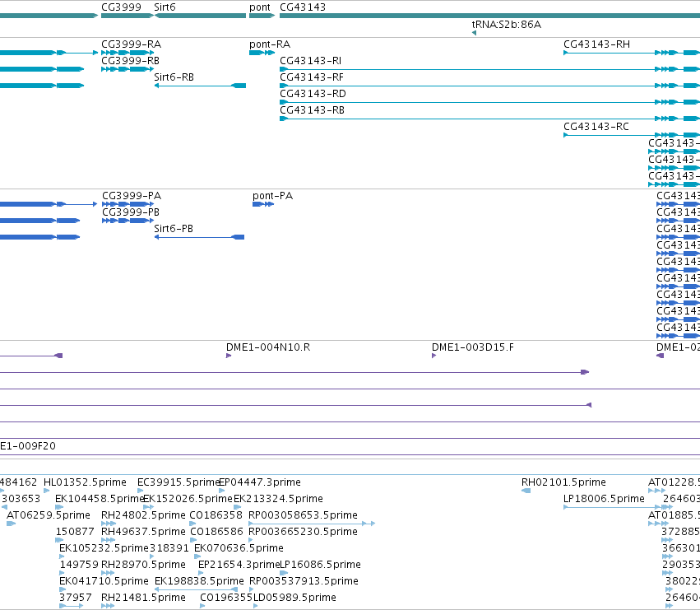Screen dimensions: 700x610
Task: Open the LP16086.5prime EST label
Action: click(320, 565)
